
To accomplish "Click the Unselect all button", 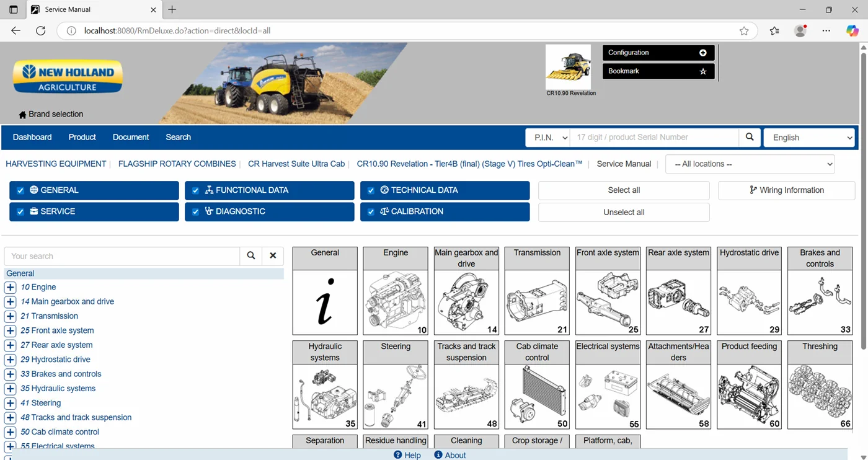I will 624,212.
